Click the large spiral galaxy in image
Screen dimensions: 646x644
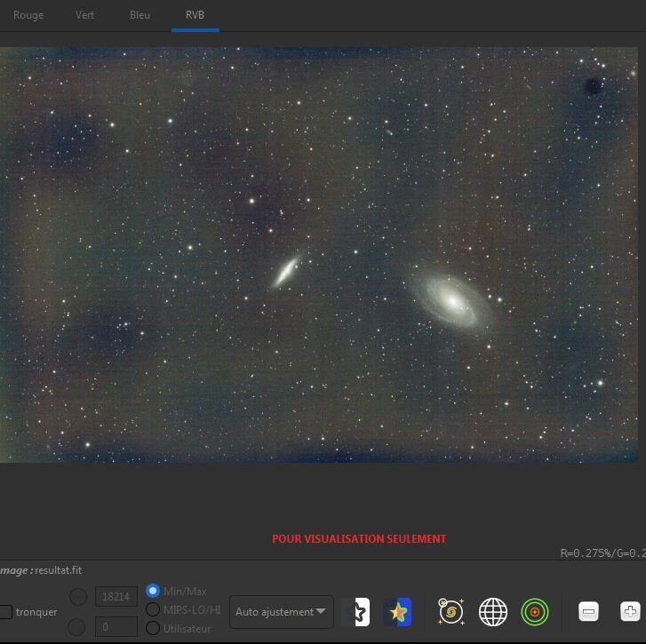coord(451,301)
